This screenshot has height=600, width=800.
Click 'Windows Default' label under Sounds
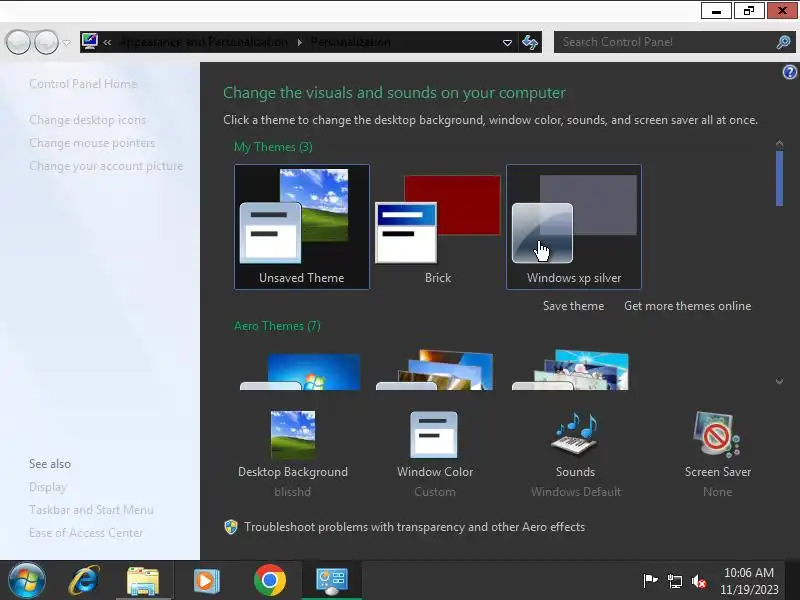coord(576,492)
